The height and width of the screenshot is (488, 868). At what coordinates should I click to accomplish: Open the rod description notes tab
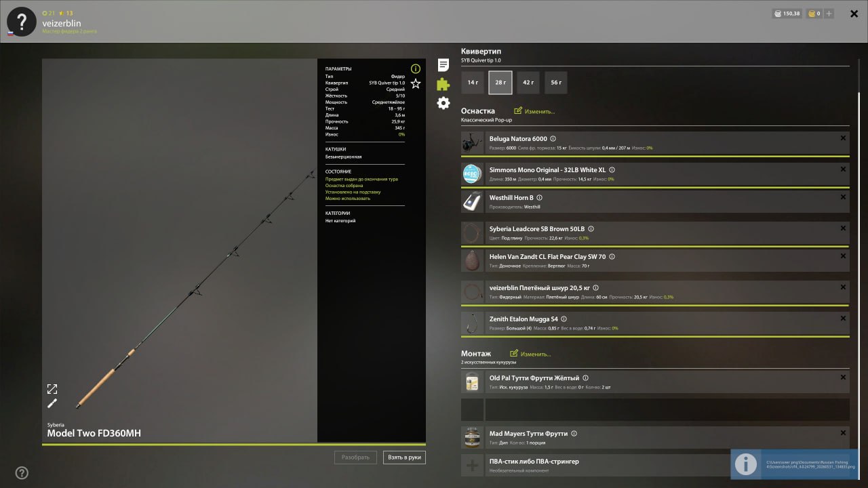pos(443,65)
